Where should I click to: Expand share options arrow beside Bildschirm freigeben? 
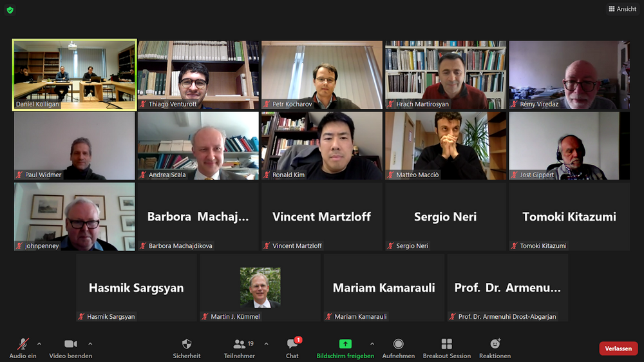[x=372, y=343]
